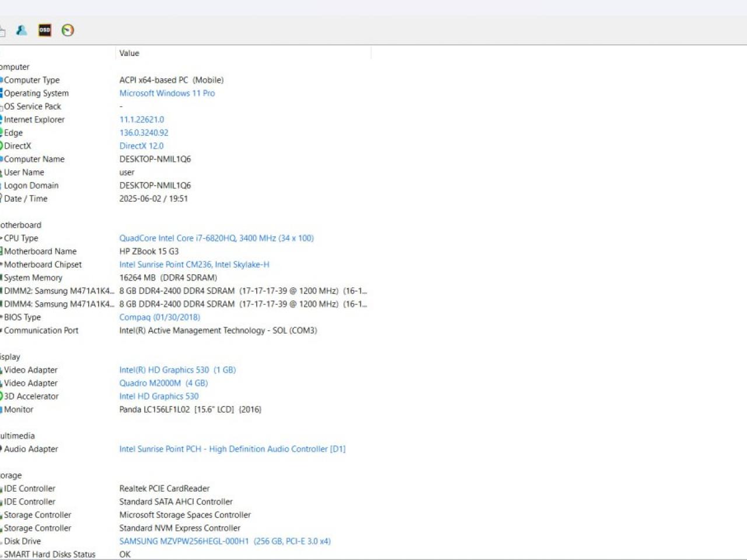747x560 pixels.
Task: Click the 3D Accelerator Intel HD Graphics 530 link
Action: pos(159,396)
